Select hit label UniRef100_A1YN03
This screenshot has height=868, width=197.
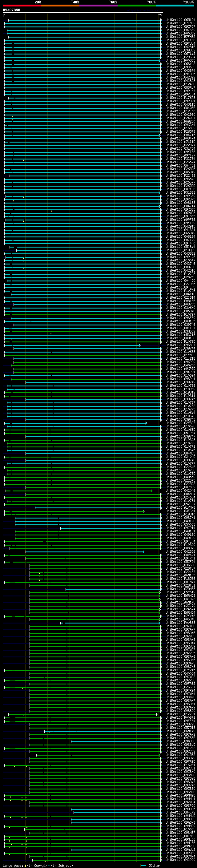point(180,355)
